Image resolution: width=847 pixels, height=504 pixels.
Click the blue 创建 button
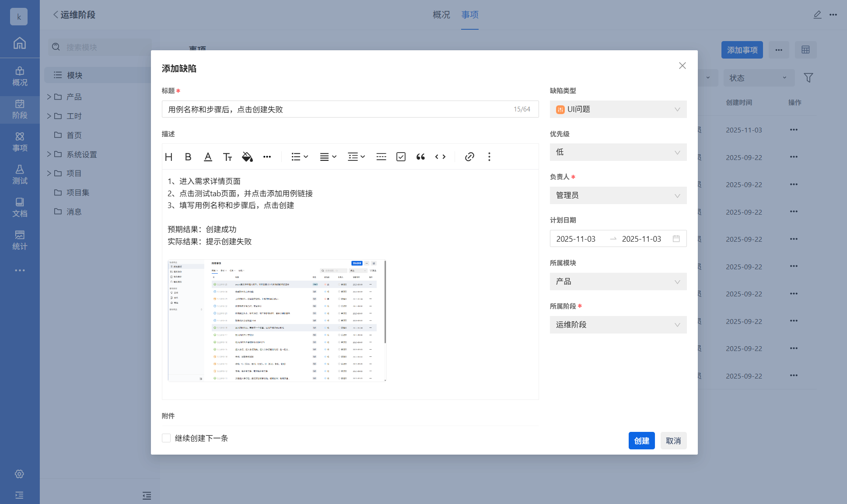click(641, 441)
